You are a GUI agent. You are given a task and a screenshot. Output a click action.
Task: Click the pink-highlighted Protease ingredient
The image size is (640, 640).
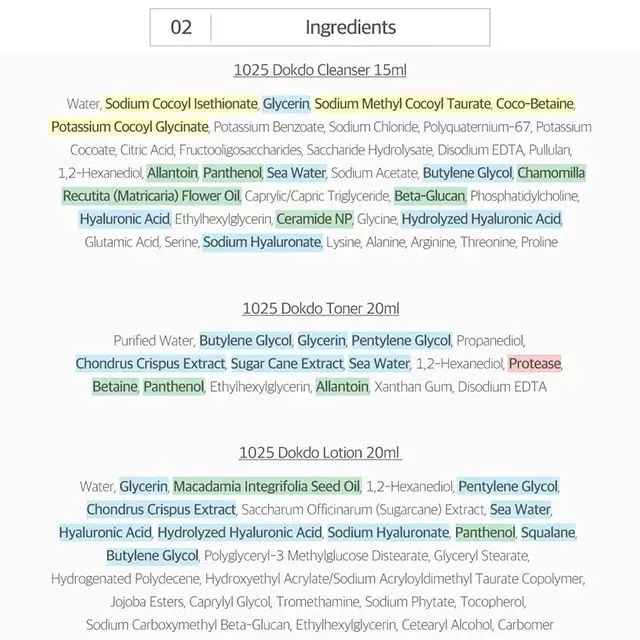[534, 363]
